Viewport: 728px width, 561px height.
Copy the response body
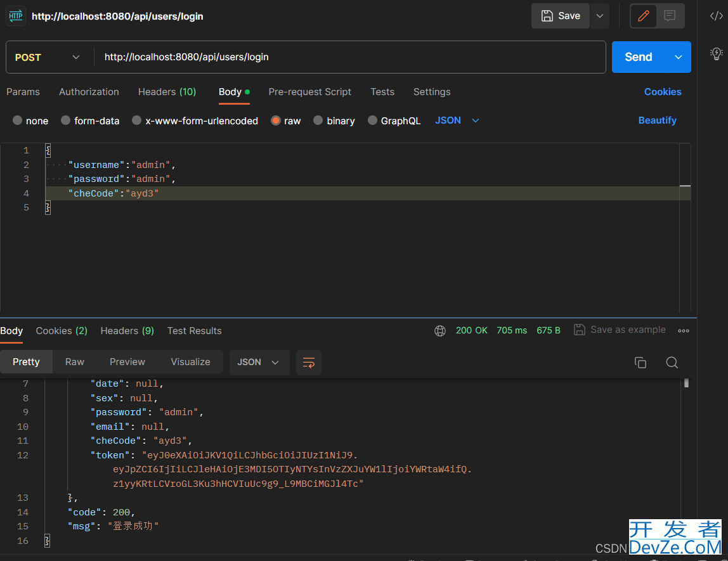[640, 363]
